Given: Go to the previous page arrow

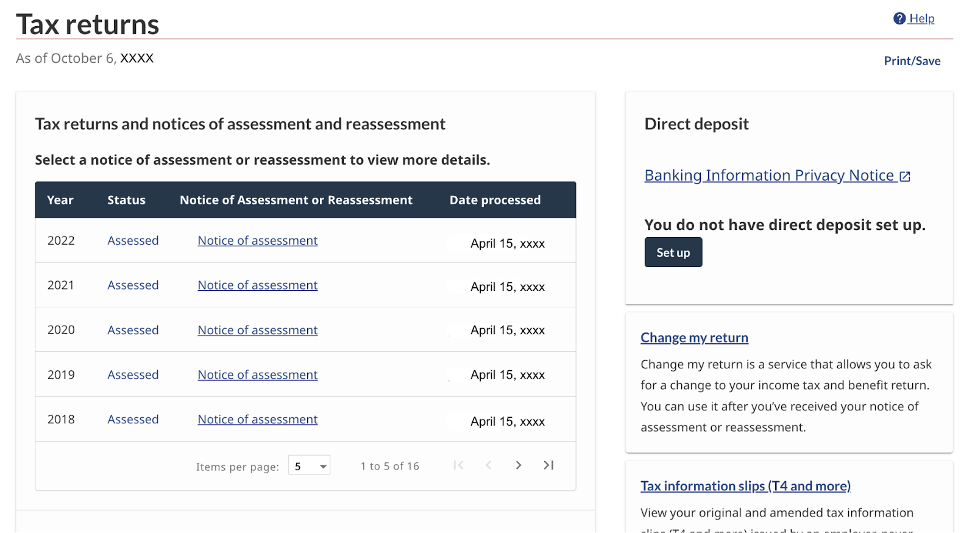Looking at the screenshot, I should click(489, 465).
